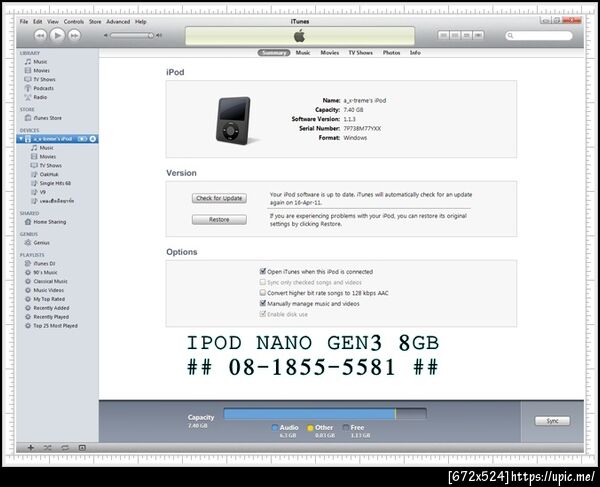Switch to the TV Shows tab
The image size is (600, 487).
[360, 52]
